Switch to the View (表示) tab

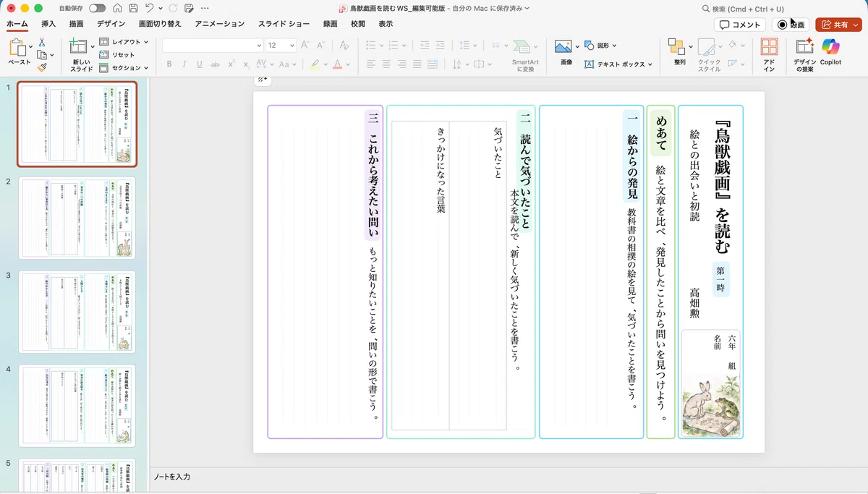[x=386, y=24]
